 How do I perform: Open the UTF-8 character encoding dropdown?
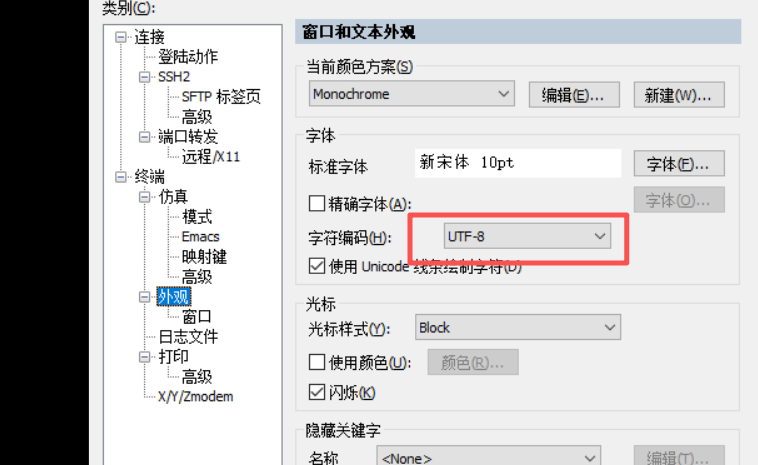[527, 236]
